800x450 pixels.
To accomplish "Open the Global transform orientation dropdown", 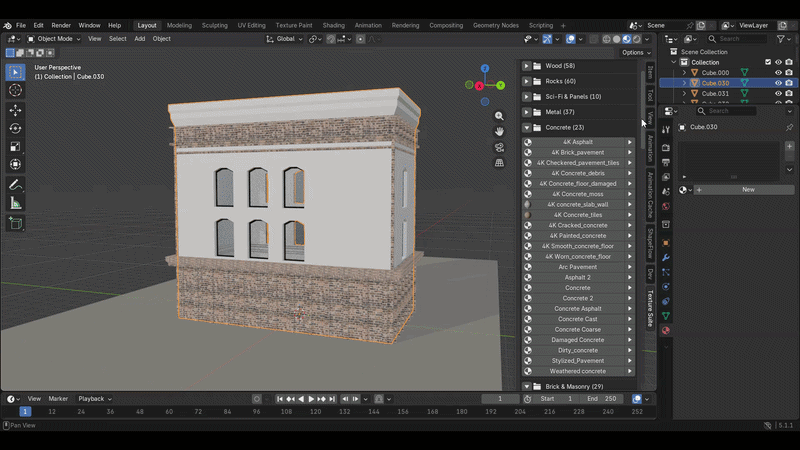I will tap(285, 39).
